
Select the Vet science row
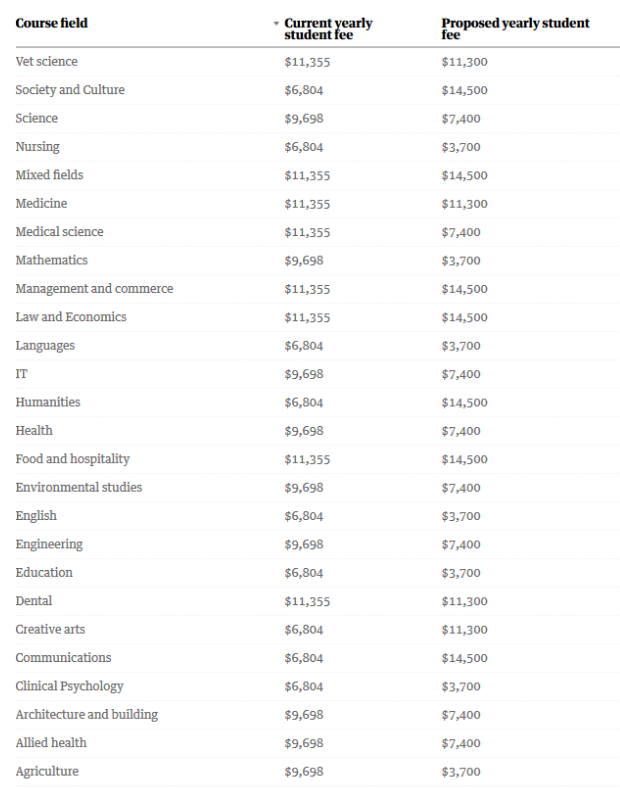(46, 62)
